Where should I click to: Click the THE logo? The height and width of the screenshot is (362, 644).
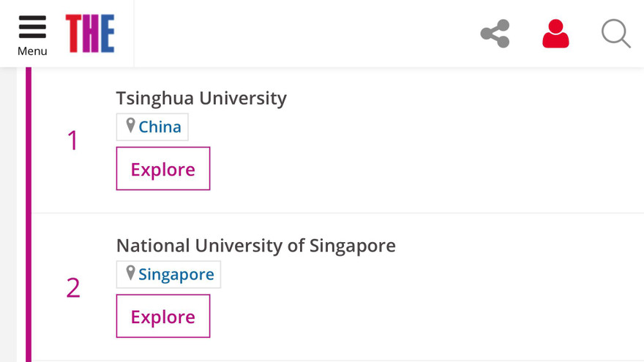coord(90,34)
